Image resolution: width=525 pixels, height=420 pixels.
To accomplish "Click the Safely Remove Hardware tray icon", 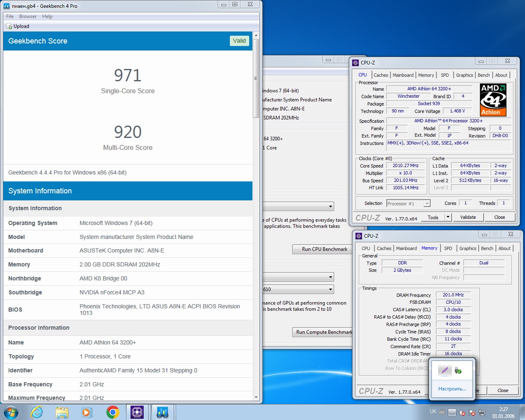I will 458,371.
